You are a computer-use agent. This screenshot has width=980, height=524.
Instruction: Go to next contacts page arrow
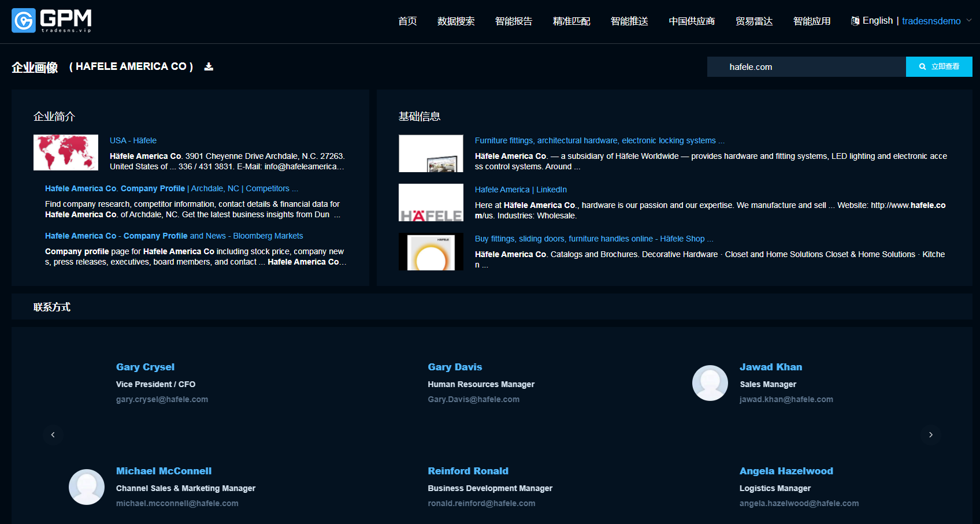click(x=931, y=434)
